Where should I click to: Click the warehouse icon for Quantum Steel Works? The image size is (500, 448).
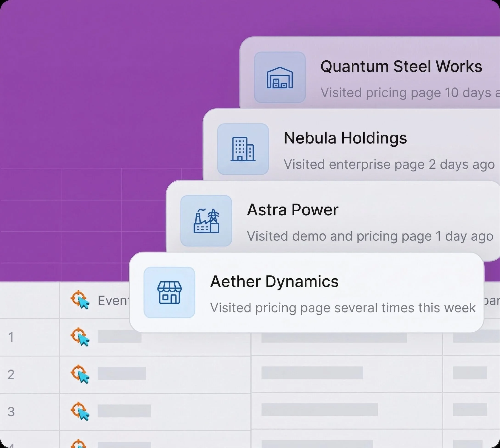pos(280,77)
